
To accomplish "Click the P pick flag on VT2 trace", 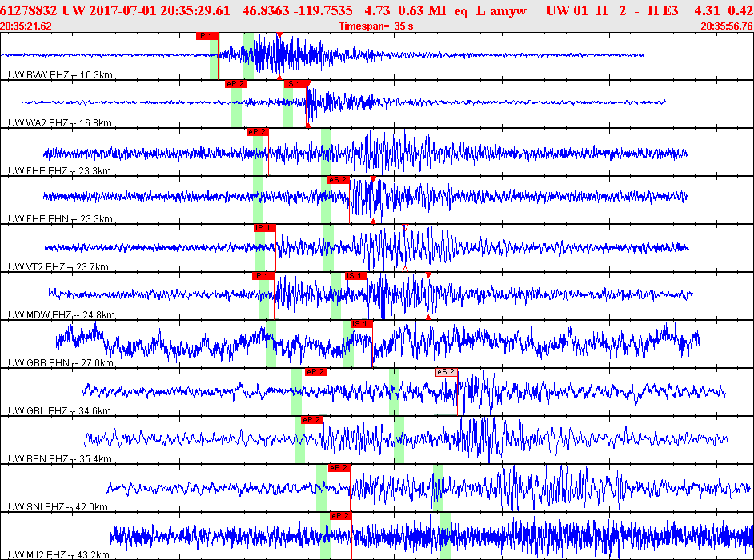I will click(264, 228).
